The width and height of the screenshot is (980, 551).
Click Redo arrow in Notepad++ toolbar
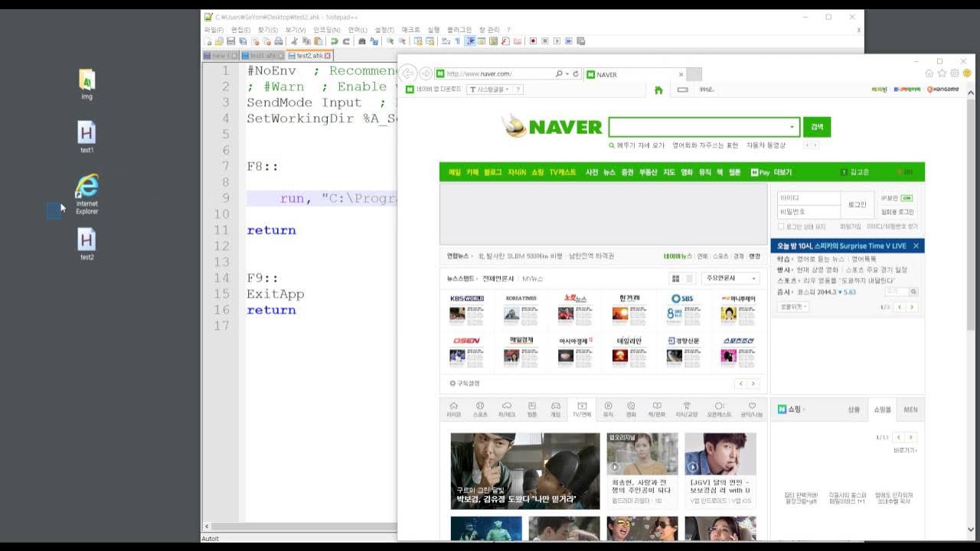click(346, 41)
